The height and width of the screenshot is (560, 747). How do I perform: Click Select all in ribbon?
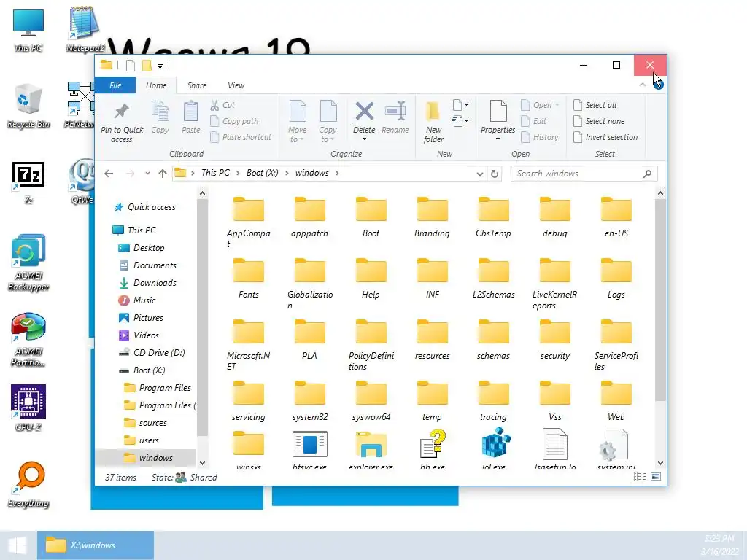click(595, 105)
